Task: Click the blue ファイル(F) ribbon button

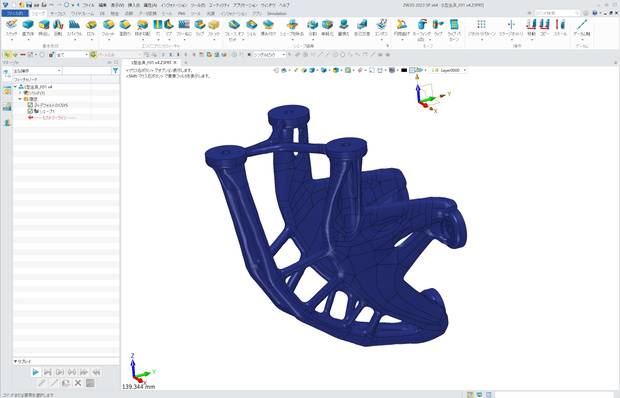Action: [x=15, y=13]
